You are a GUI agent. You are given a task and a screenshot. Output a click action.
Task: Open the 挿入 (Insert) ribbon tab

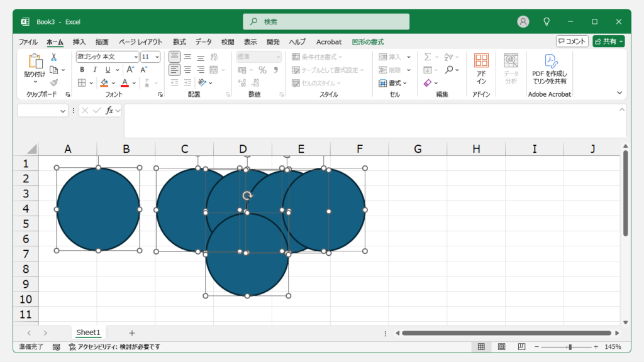tap(79, 42)
